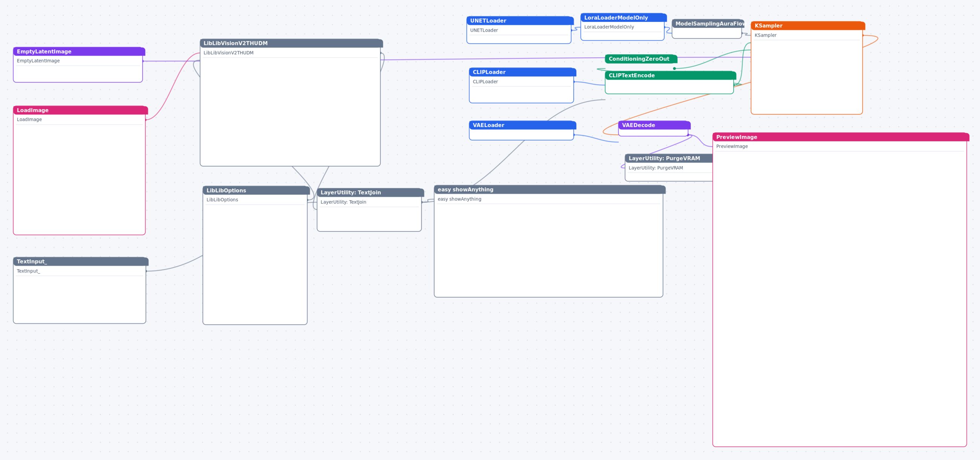Select the EmptyLatentImage node header
Screen dimensions: 980x460
[79, 51]
